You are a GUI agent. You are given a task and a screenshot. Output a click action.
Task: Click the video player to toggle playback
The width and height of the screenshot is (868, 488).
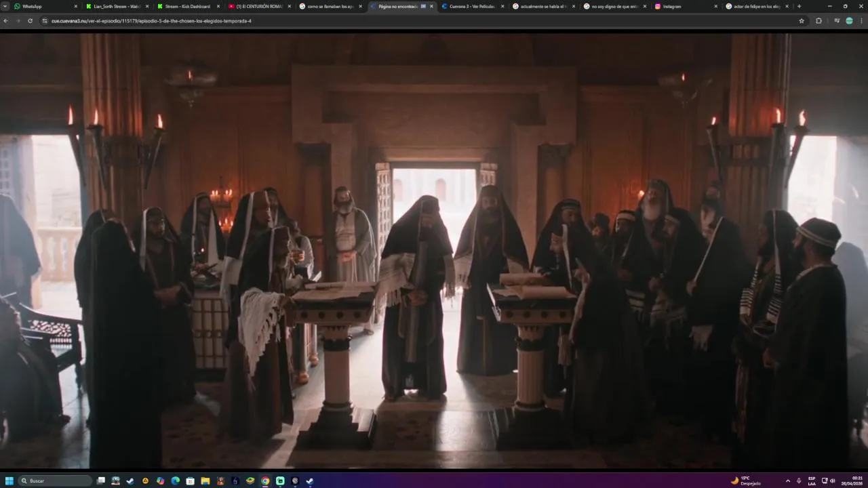coord(434,251)
